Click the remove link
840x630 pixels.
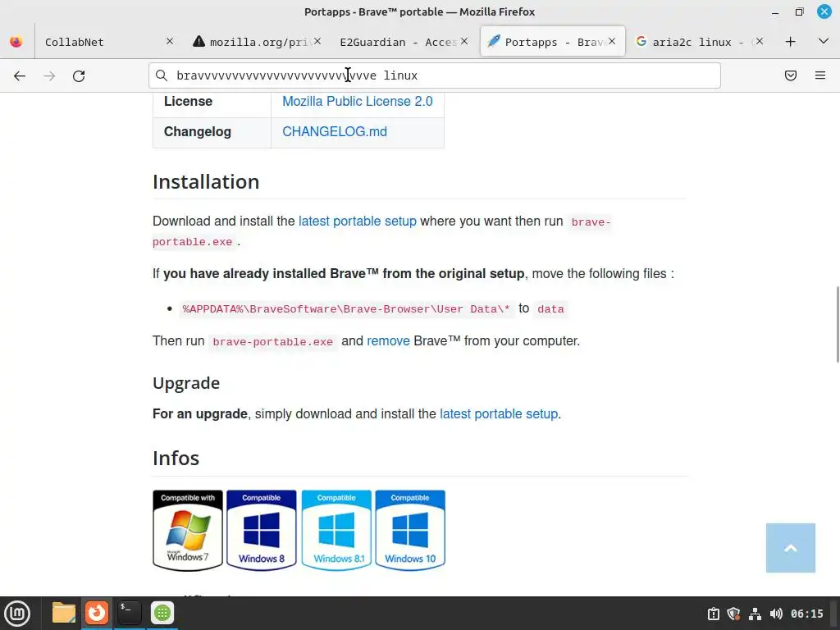tap(388, 341)
